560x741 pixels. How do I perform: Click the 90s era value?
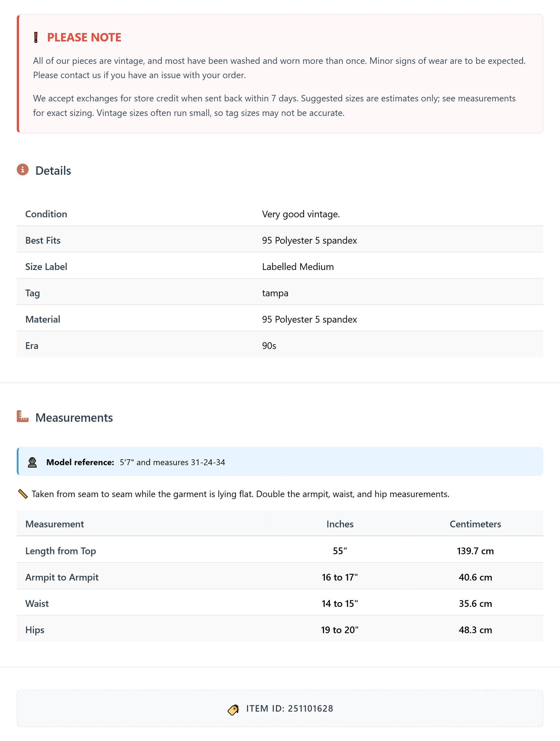[x=269, y=345]
